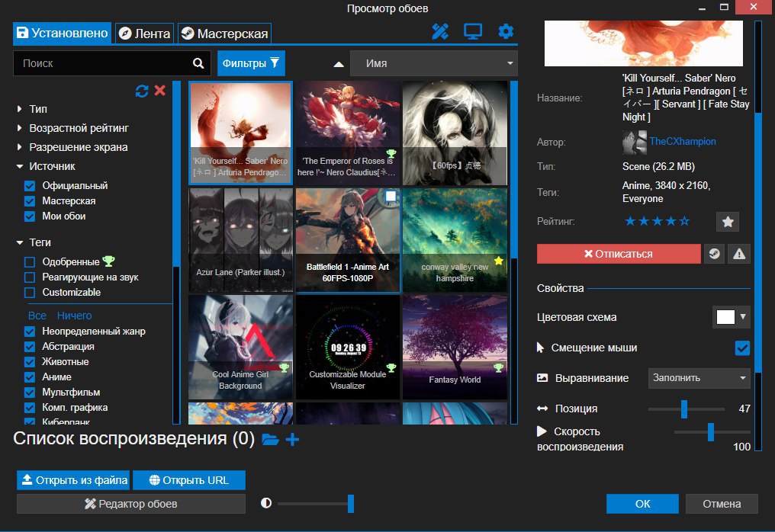Click the trophy badge on Cool Anime Girl Background

[285, 367]
